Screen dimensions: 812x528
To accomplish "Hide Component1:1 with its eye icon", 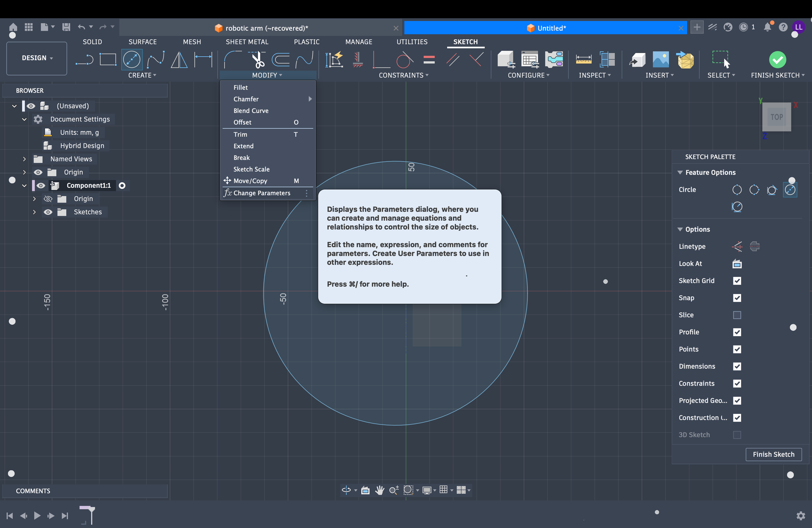I will tap(41, 186).
